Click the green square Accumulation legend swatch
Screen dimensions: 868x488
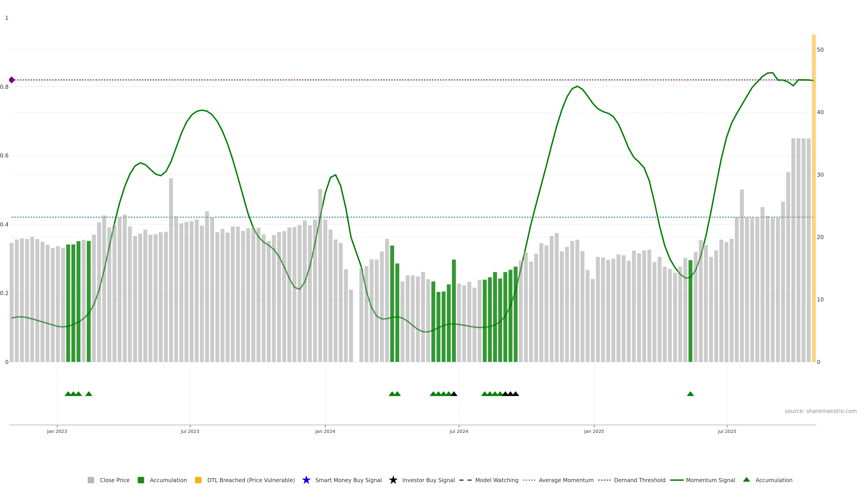tap(141, 480)
